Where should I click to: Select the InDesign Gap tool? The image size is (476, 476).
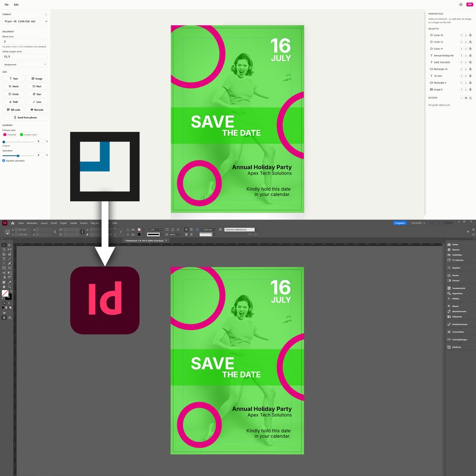click(9, 249)
